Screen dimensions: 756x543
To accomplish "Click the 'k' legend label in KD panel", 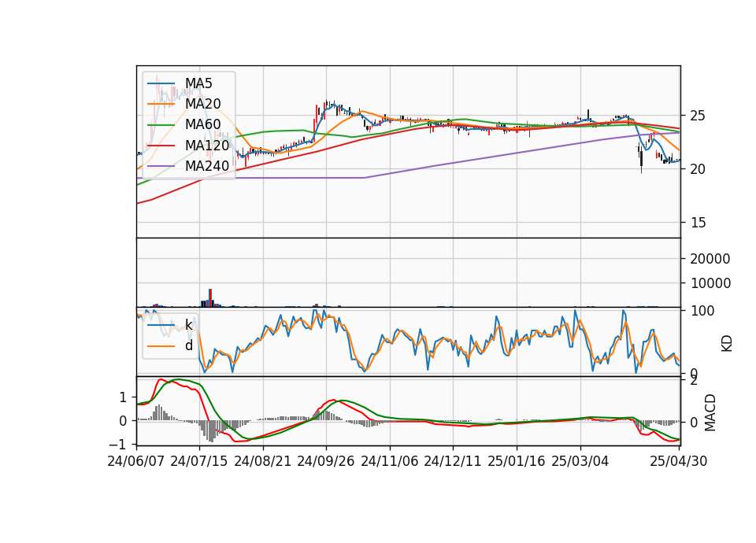I will [188, 325].
